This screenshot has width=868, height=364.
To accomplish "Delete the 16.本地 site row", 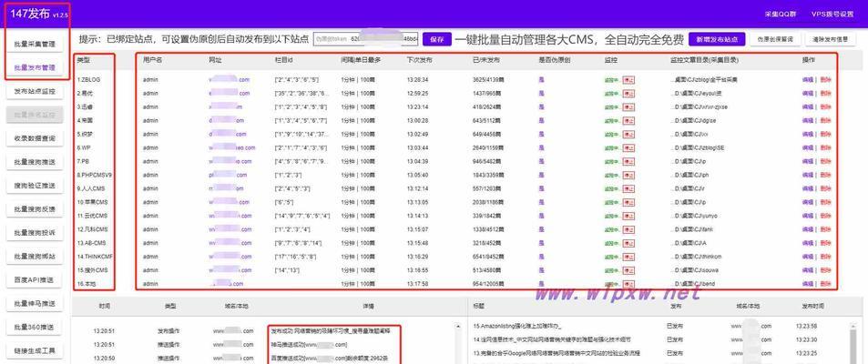I will (x=825, y=284).
